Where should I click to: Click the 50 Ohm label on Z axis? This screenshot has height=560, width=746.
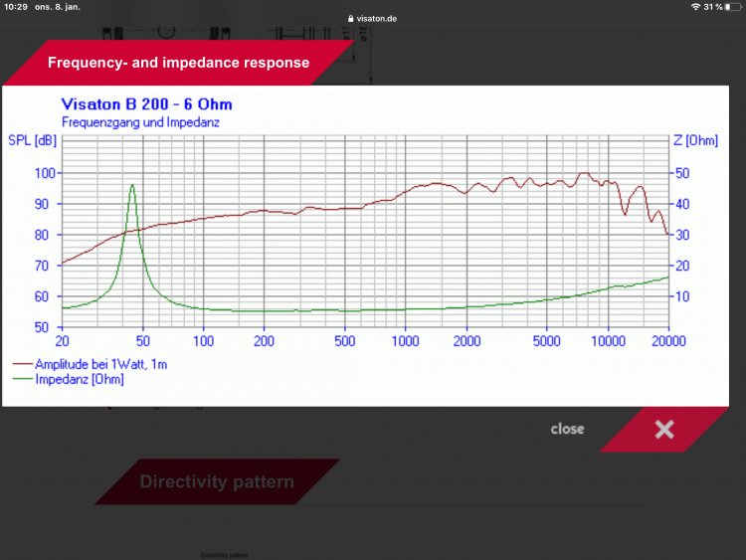pos(682,173)
